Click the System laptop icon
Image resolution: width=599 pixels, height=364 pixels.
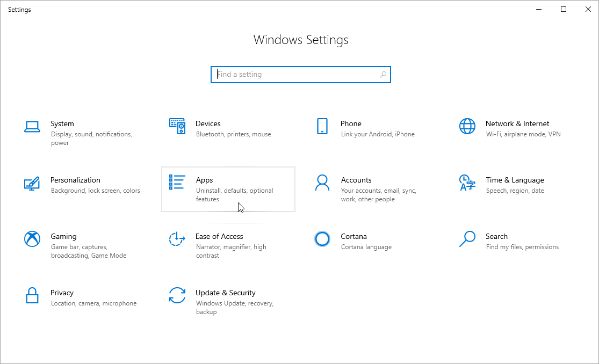pos(32,127)
